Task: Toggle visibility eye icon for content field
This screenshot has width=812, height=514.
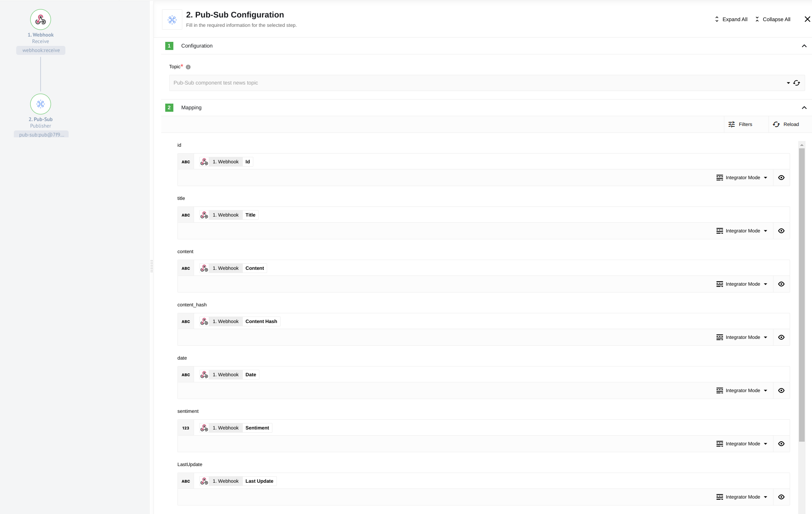Action: tap(782, 284)
